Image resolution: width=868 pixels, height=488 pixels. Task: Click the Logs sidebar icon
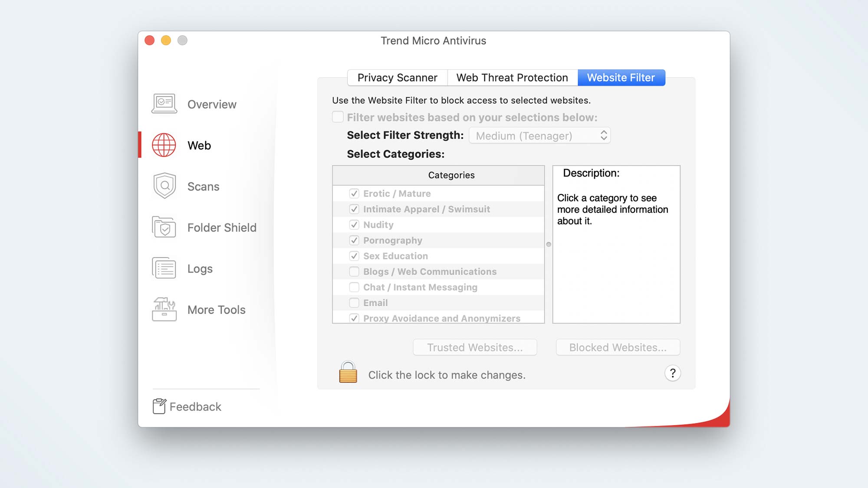(x=164, y=268)
